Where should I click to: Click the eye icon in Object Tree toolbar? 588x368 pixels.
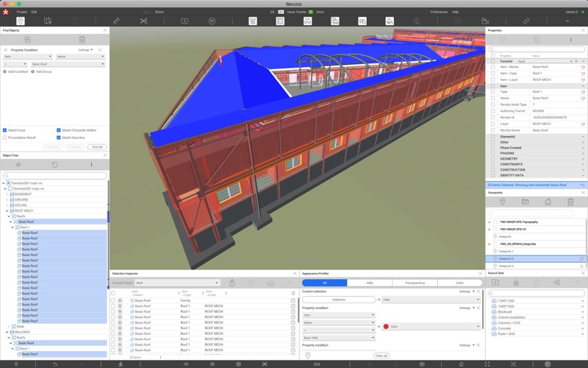[x=18, y=165]
